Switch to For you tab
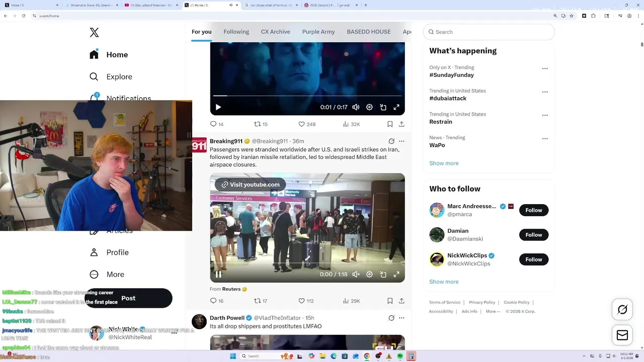644x362 pixels. coord(201,32)
